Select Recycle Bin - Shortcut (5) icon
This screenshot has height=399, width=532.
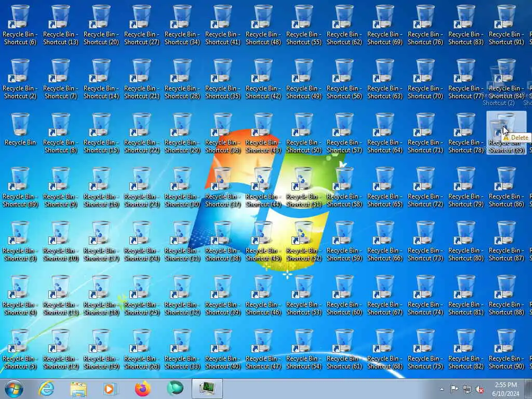coord(20,350)
